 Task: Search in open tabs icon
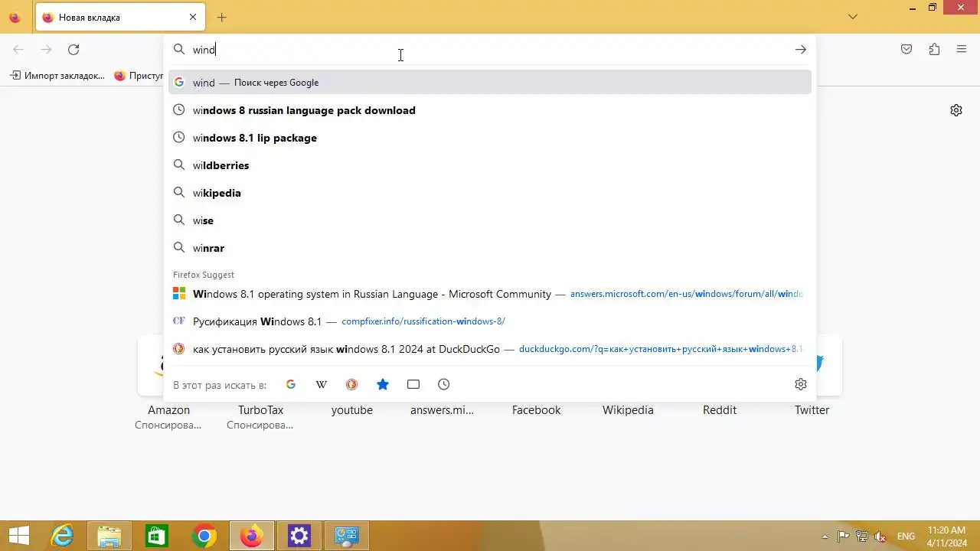(413, 384)
